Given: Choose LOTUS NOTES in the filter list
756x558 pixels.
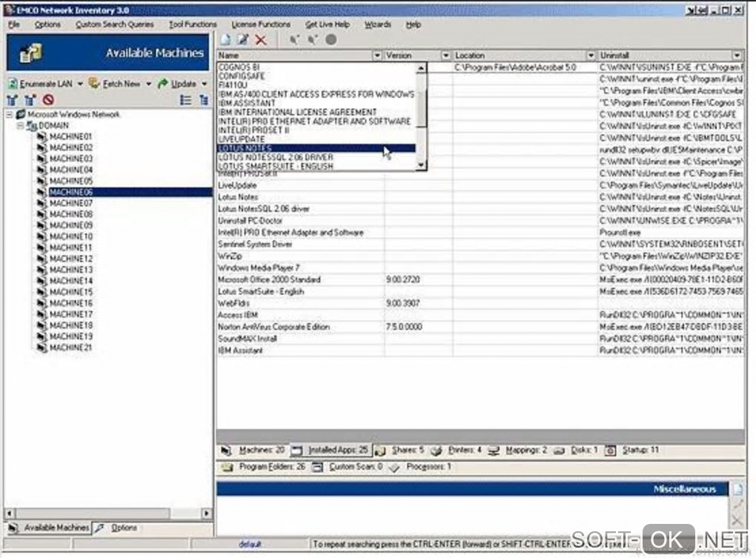Looking at the screenshot, I should point(316,148).
